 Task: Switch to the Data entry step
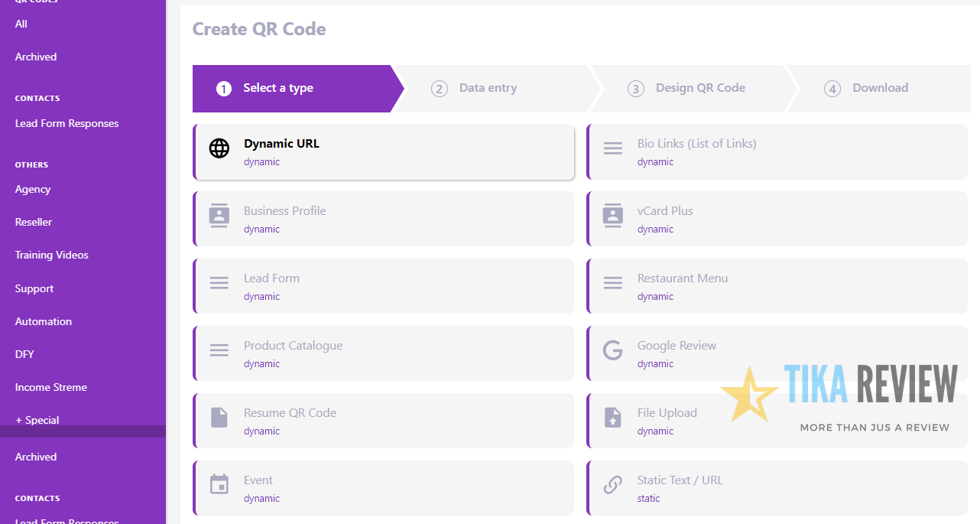[487, 88]
